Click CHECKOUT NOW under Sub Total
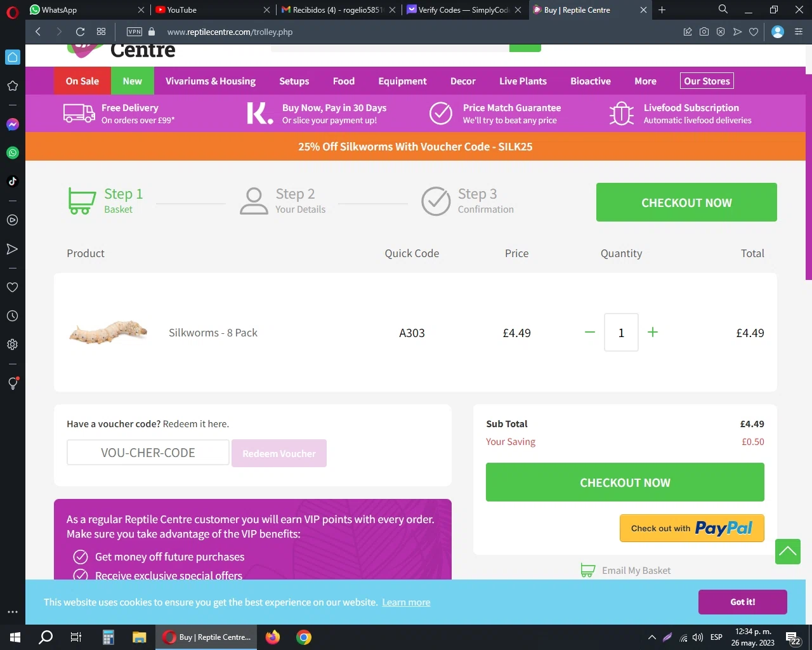 coord(625,482)
